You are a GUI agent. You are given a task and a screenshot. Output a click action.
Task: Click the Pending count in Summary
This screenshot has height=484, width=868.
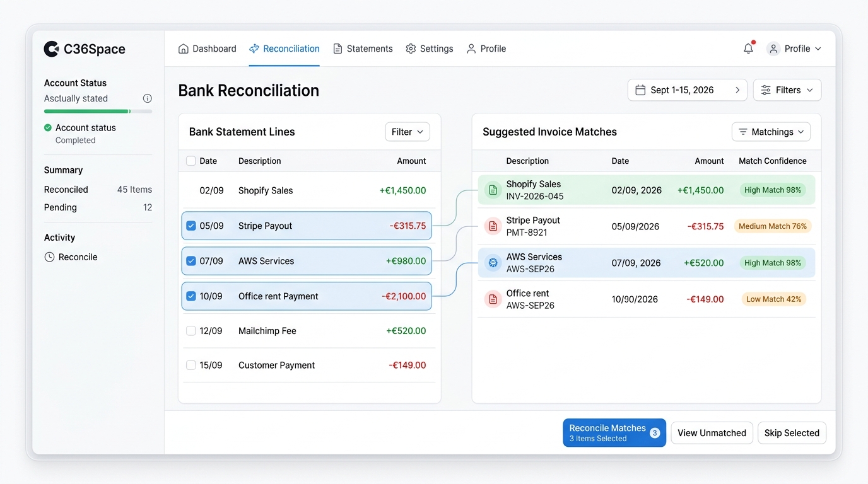(x=148, y=207)
